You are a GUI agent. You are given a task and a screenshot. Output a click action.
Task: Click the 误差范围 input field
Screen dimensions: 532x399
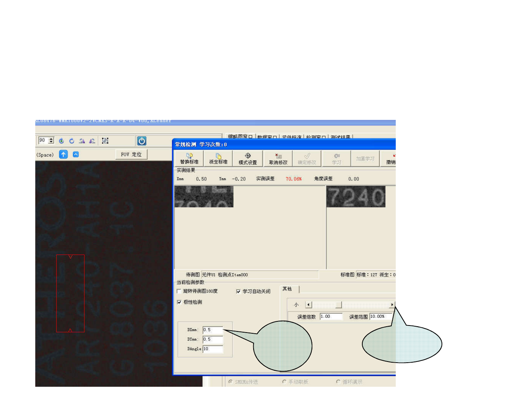pos(381,317)
